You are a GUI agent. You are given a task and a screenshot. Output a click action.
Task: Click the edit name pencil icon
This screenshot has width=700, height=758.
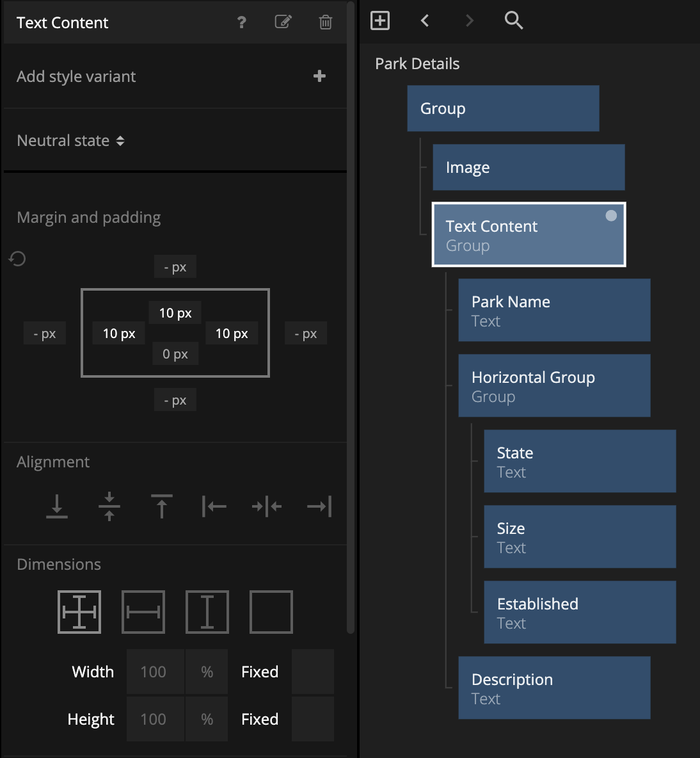pos(283,22)
